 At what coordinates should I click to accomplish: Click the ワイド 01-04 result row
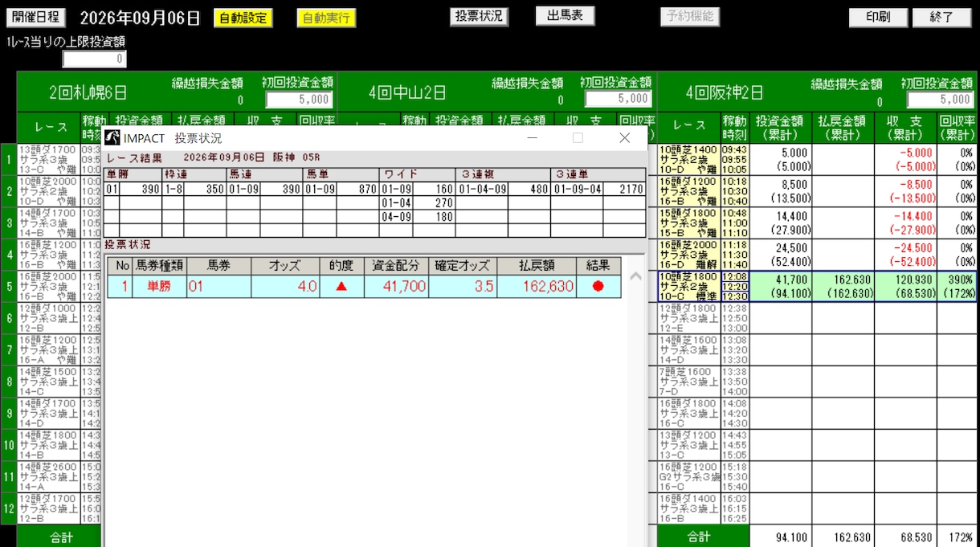point(418,203)
